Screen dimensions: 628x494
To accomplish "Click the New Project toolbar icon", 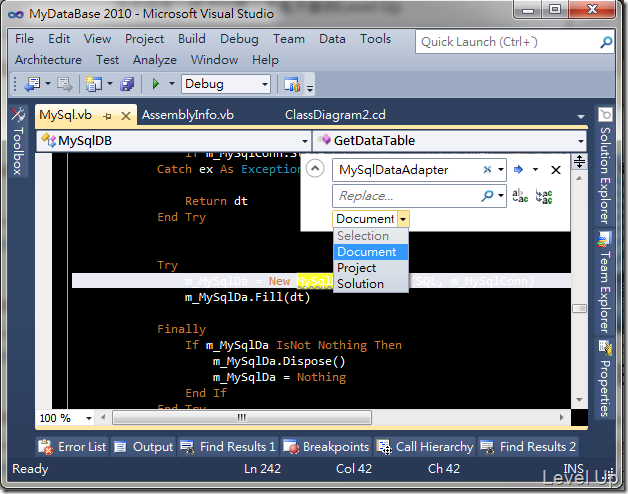I will [x=94, y=84].
